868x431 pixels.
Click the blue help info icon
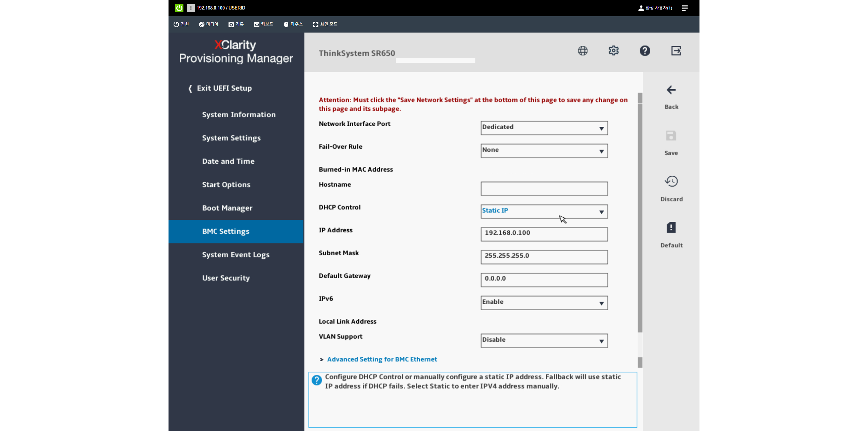tap(317, 380)
